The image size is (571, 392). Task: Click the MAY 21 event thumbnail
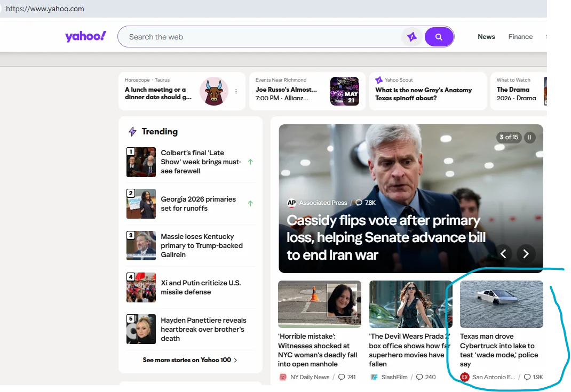tap(345, 91)
